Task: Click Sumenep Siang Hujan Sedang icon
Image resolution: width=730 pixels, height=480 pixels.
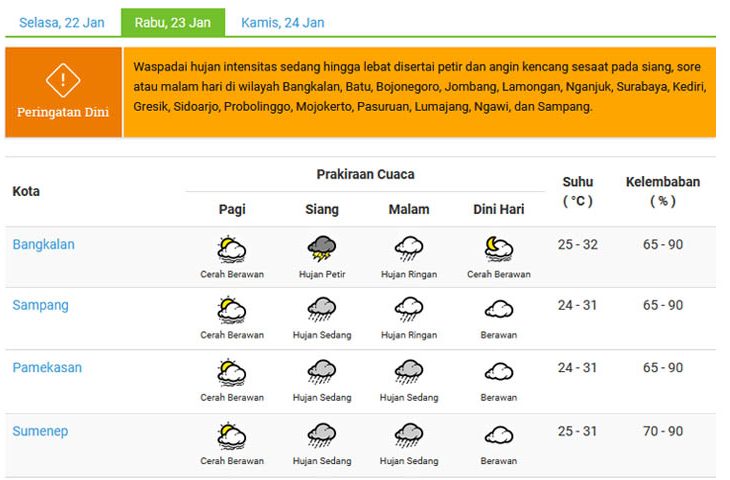Action: coord(322,435)
